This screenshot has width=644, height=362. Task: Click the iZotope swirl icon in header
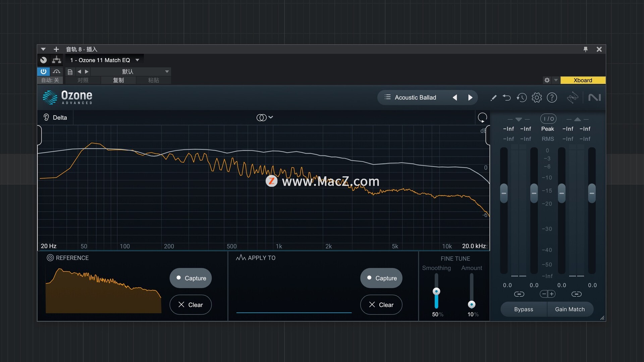tap(573, 98)
